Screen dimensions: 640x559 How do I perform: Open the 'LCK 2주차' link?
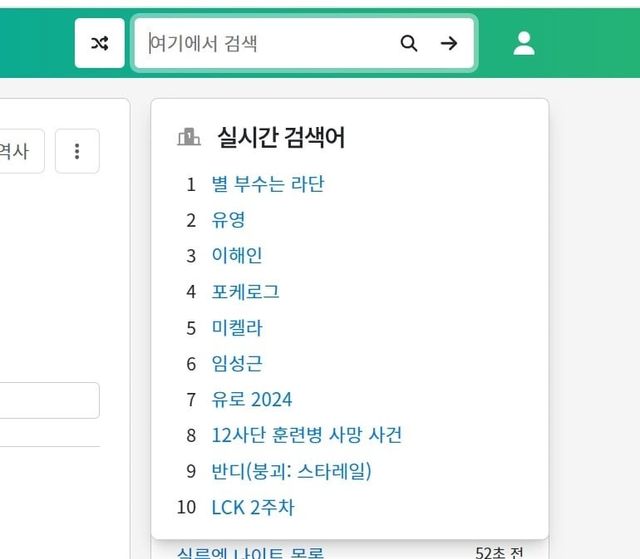coord(253,508)
